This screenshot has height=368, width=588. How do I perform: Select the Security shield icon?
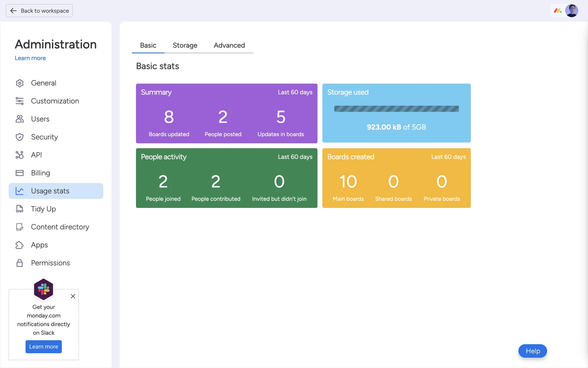20,137
